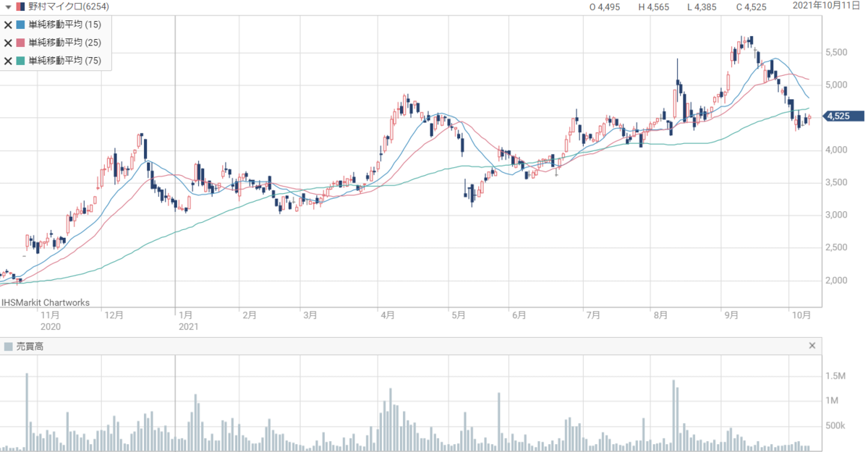Click the 2021 year label
868x452 pixels.
pyautogui.click(x=188, y=327)
